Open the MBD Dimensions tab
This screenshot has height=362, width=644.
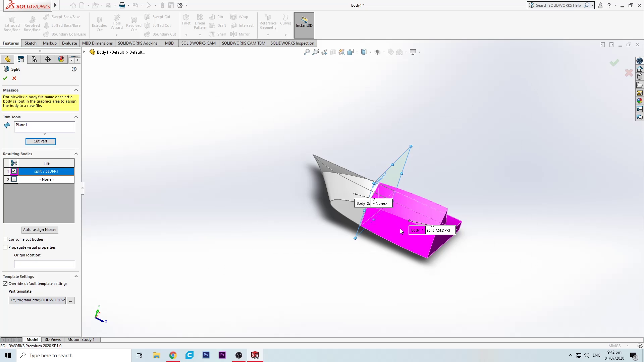97,43
